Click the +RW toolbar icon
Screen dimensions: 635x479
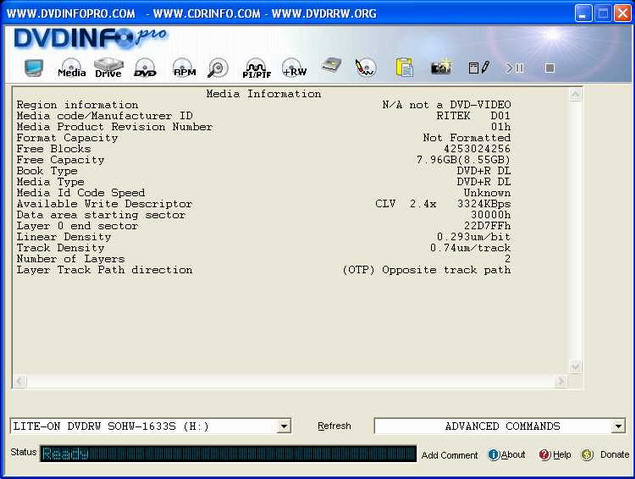coord(294,68)
